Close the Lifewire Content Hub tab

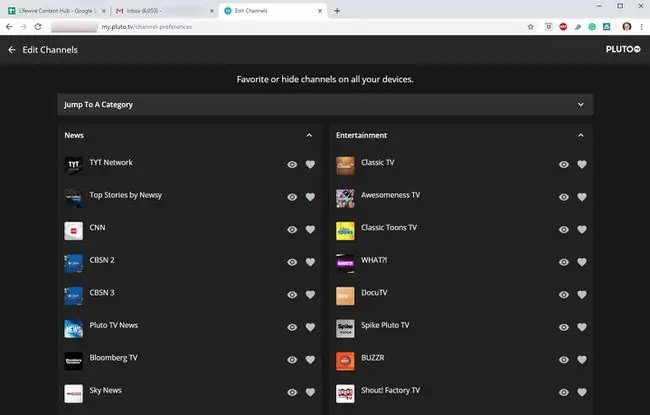click(104, 11)
